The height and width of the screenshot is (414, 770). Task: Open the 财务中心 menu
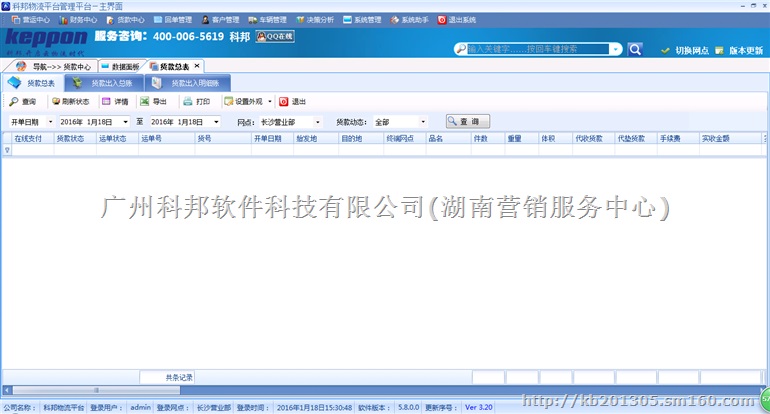pyautogui.click(x=78, y=20)
